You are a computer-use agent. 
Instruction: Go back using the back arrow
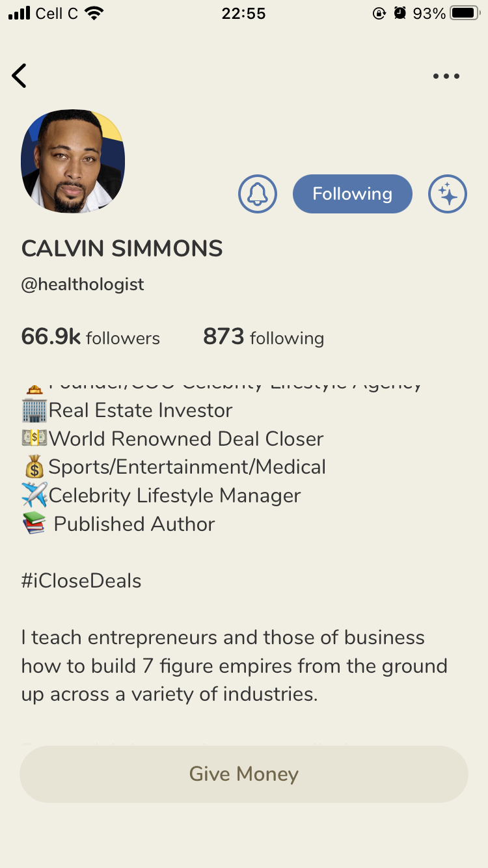point(20,76)
